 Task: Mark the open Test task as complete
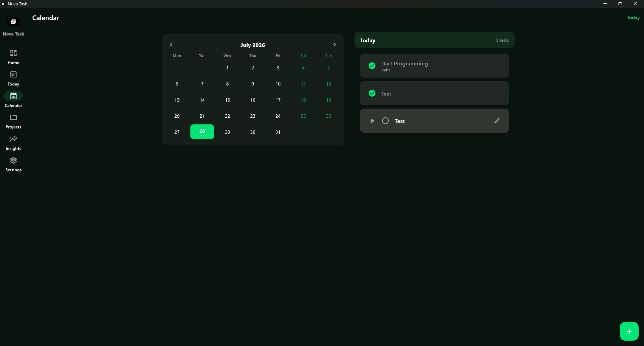pyautogui.click(x=385, y=121)
